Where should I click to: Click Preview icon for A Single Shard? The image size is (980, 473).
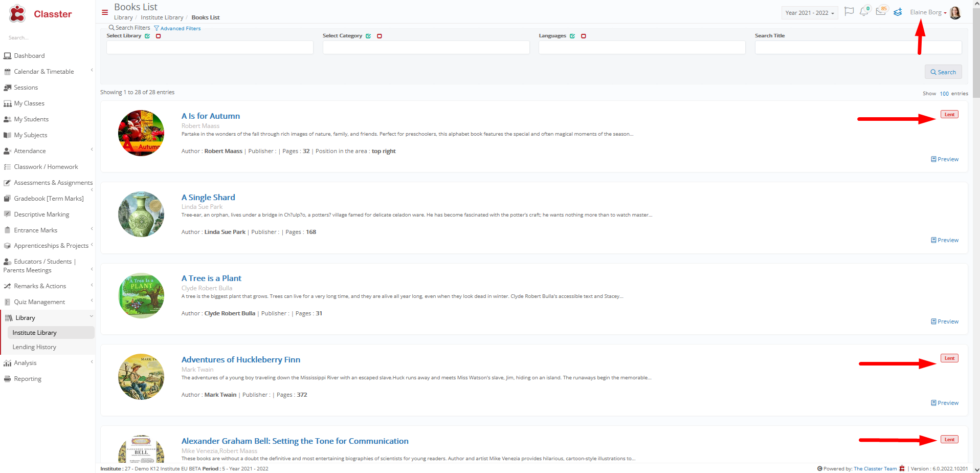933,240
